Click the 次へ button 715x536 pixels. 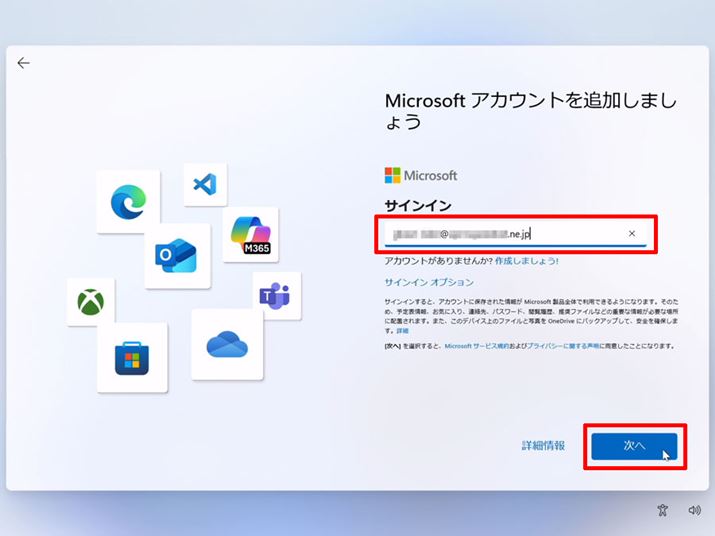634,446
